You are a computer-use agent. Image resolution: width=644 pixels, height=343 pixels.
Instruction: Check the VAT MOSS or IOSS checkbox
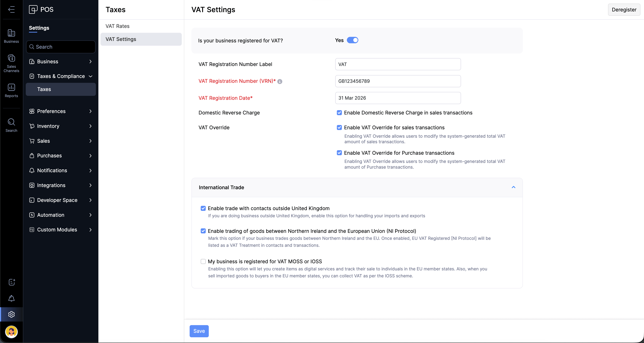(203, 261)
